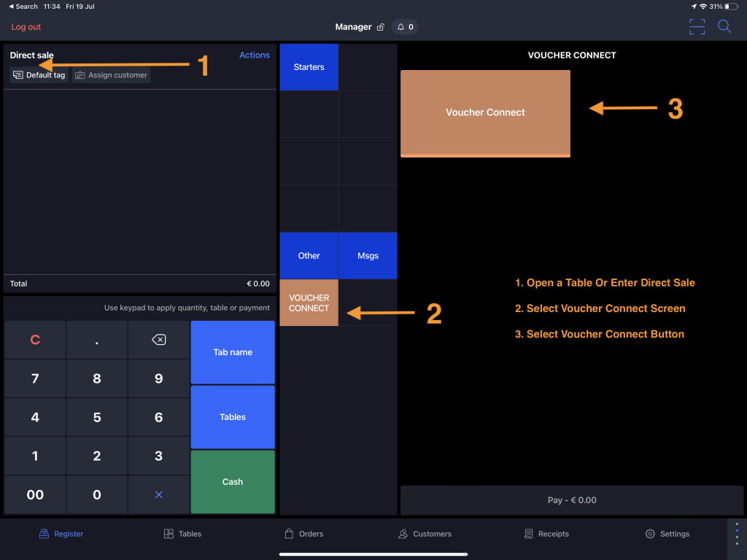Tap the green Cash payment button

[x=233, y=482]
